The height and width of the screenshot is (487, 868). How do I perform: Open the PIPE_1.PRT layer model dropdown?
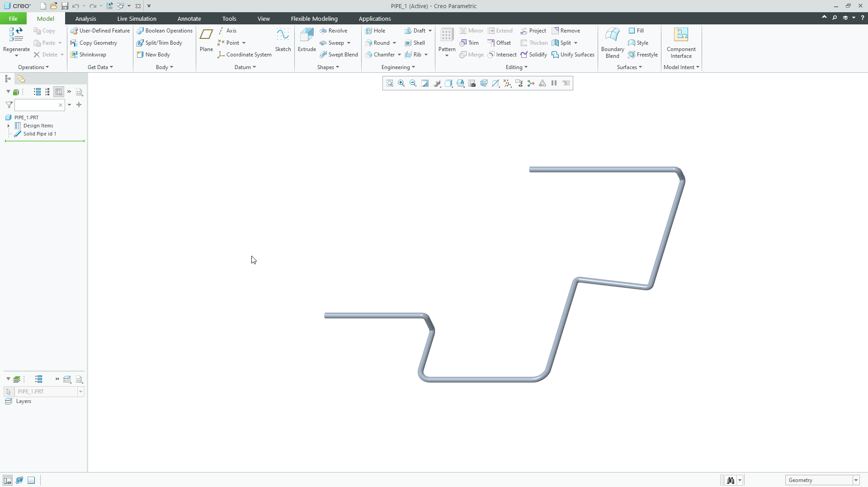point(81,392)
